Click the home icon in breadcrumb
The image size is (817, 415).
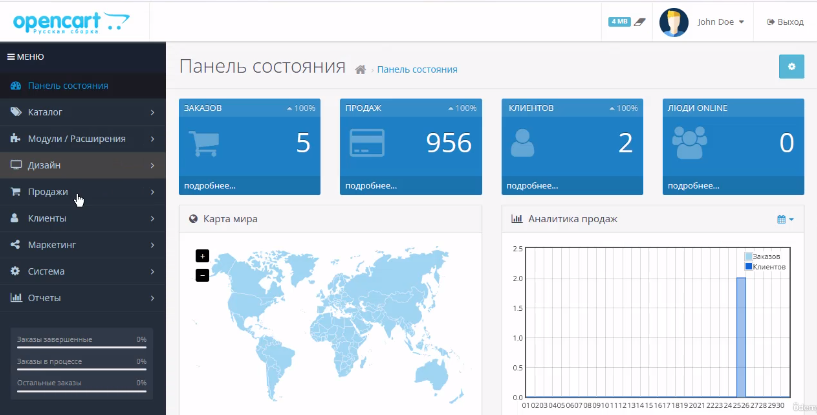360,70
